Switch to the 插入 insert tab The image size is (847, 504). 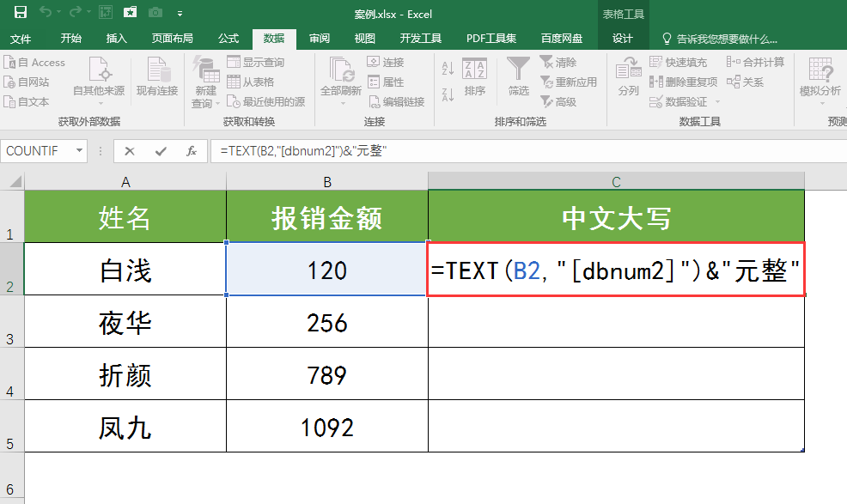[116, 39]
